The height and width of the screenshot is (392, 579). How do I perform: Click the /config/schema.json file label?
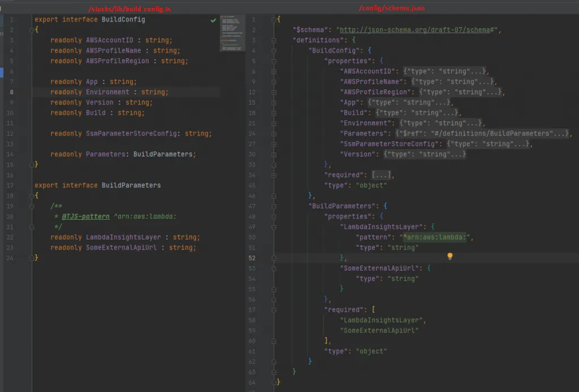coord(392,8)
